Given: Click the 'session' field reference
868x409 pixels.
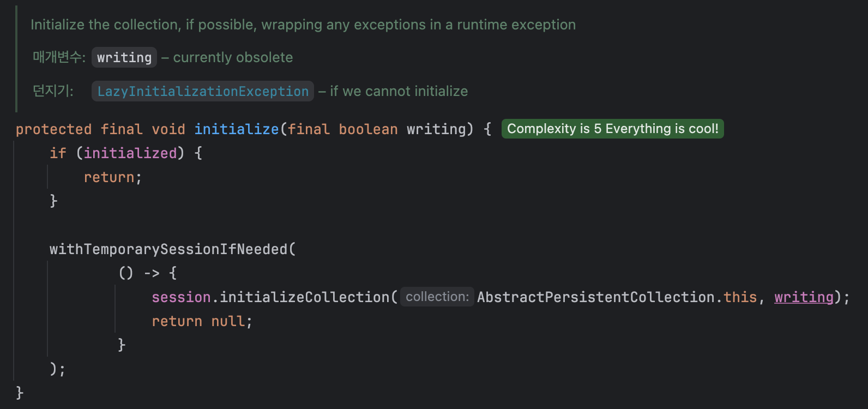Looking at the screenshot, I should click(181, 297).
